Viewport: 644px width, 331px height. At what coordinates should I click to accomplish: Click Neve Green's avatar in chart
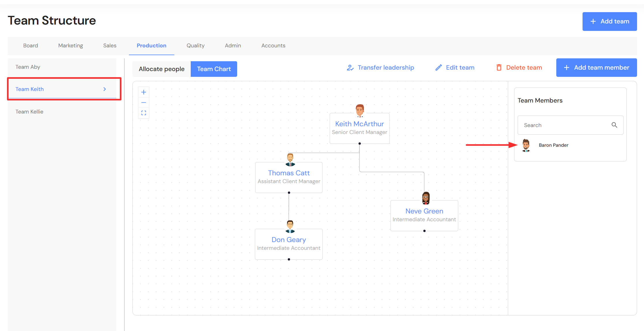point(426,198)
